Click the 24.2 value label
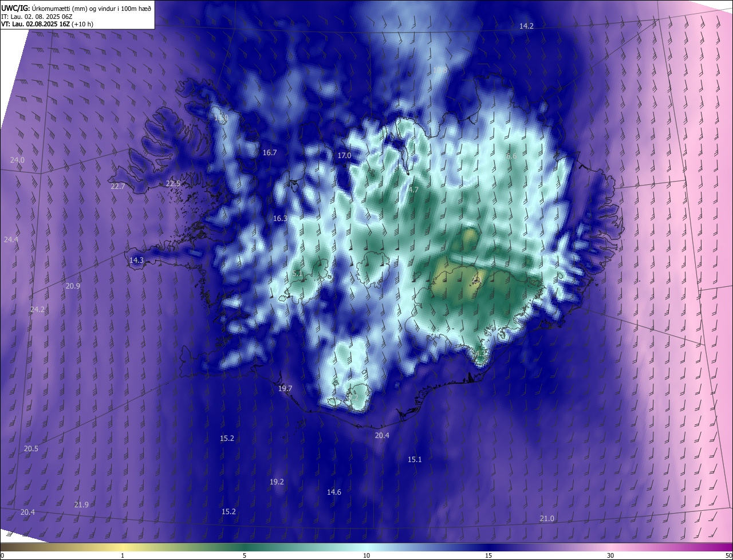The image size is (733, 560). [x=37, y=309]
